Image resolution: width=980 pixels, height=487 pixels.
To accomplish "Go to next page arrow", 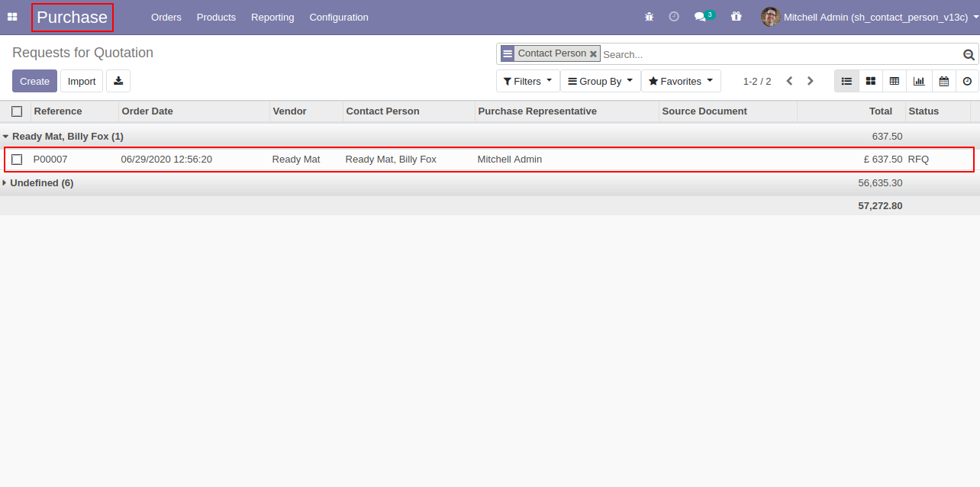I will tap(811, 81).
